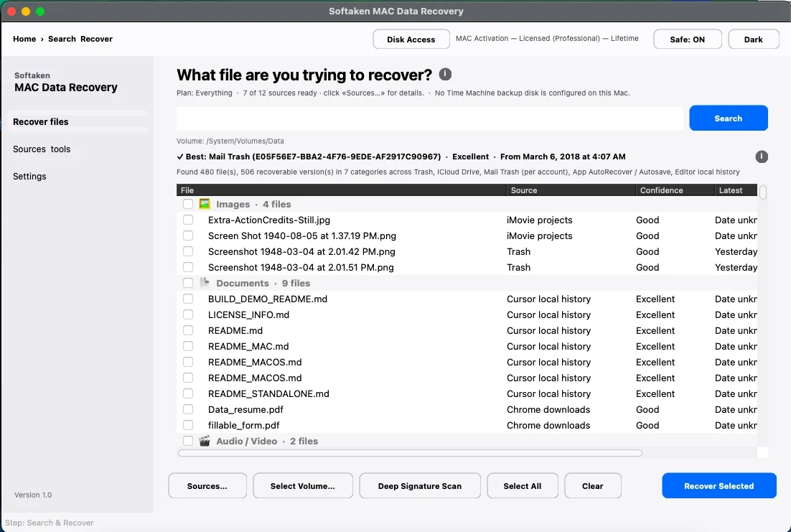This screenshot has width=791, height=532.
Task: Check BUILD_DEMO_README.md checkbox
Action: [x=187, y=298]
